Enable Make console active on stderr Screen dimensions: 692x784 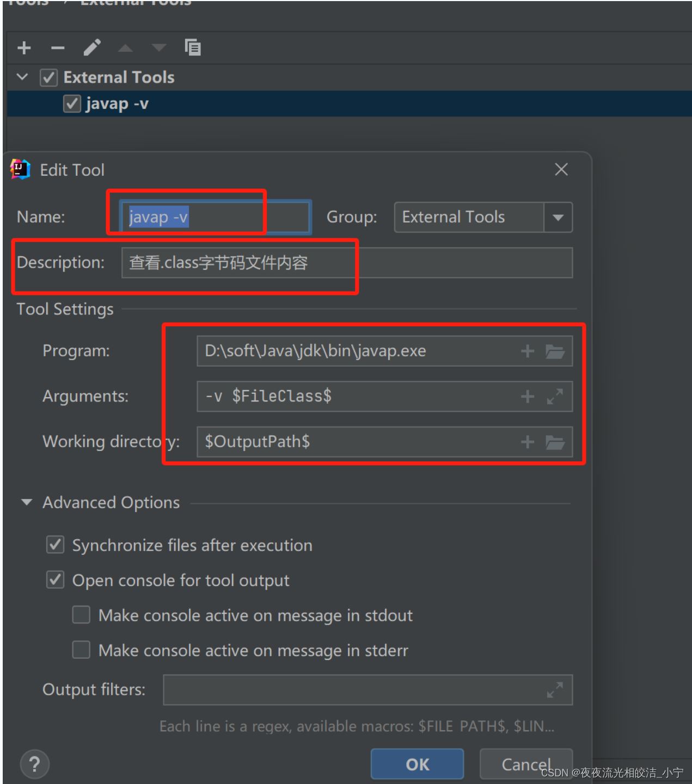pos(81,650)
